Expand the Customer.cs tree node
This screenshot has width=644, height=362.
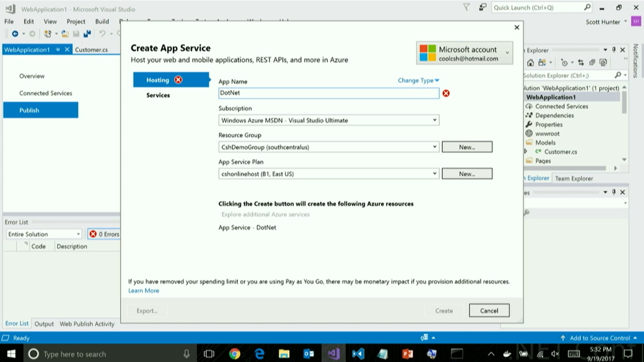tap(526, 152)
